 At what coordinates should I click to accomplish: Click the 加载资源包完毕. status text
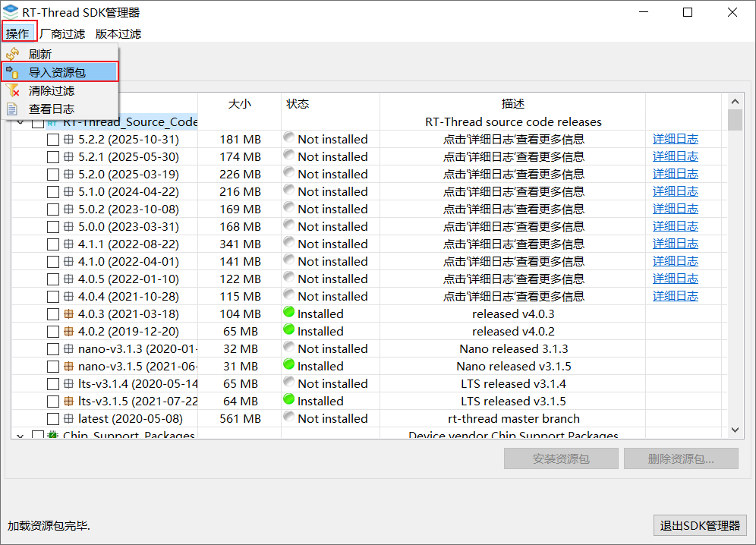pyautogui.click(x=49, y=525)
